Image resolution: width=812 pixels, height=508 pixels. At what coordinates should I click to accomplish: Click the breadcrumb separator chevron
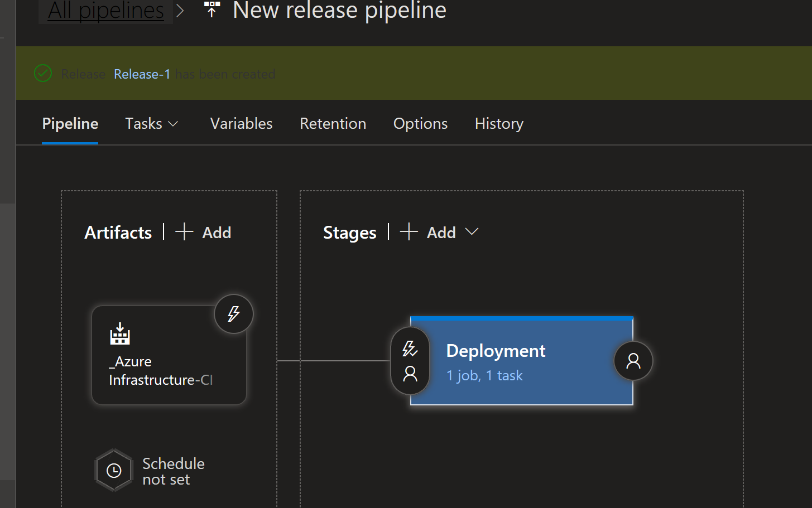[x=180, y=11]
